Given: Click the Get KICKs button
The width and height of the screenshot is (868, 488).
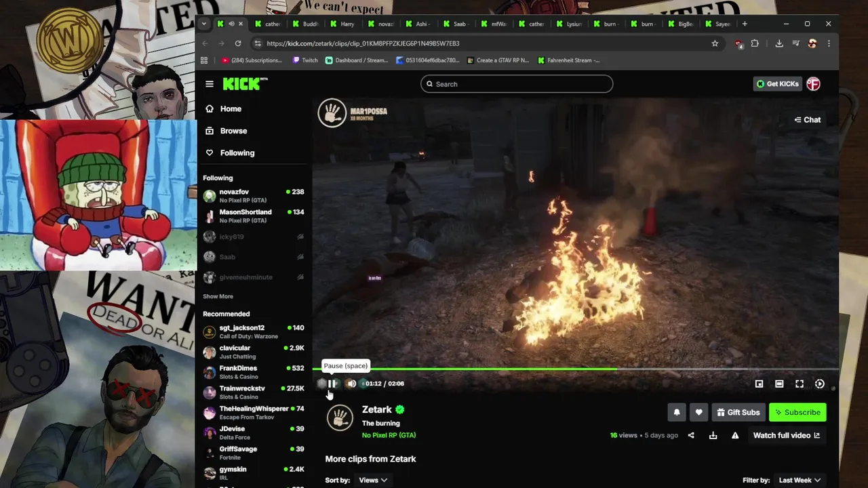Looking at the screenshot, I should 777,84.
